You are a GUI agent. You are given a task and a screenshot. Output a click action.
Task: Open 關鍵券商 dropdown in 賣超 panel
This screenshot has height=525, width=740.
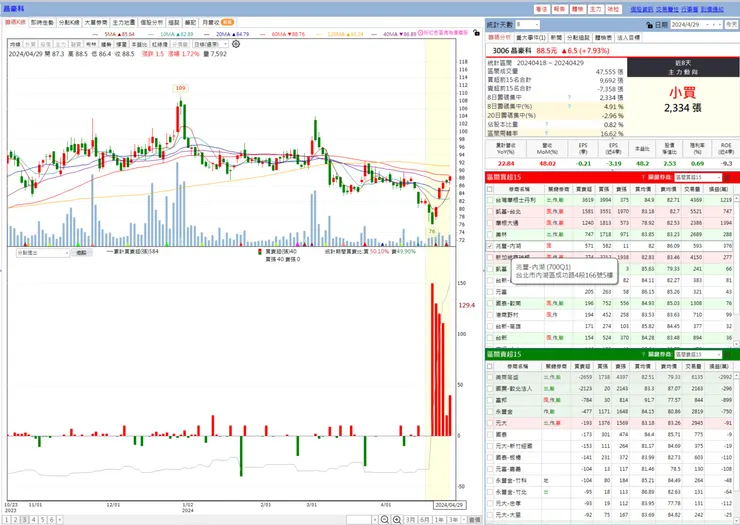[x=698, y=354]
